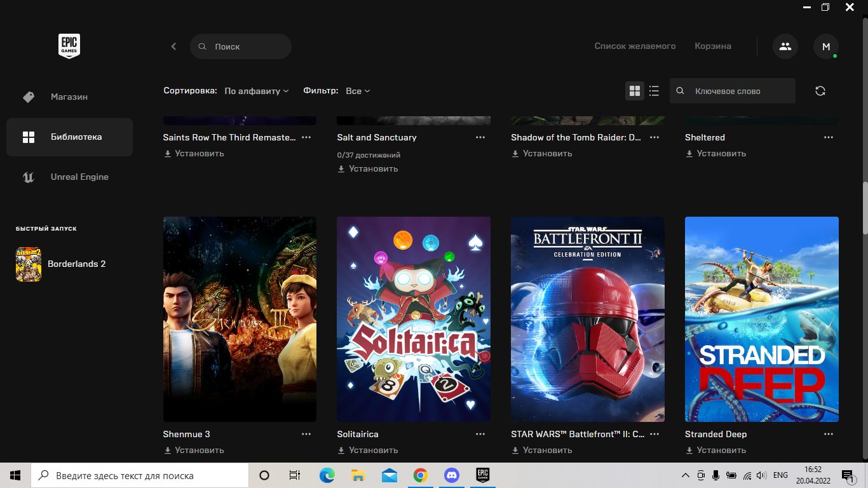Image resolution: width=868 pixels, height=488 pixels.
Task: Open the notification center icon
Action: 848,475
